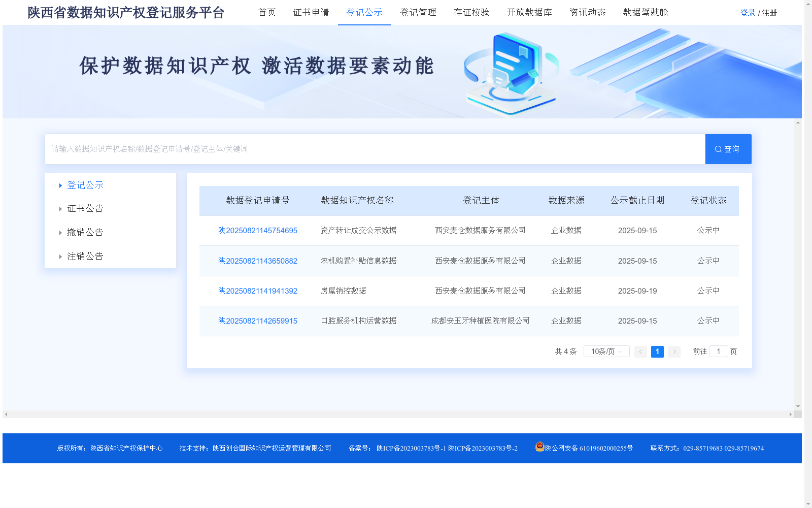Screen dimensions: 812x508
Task: Click the 共 4 条 total count text
Action: pyautogui.click(x=566, y=352)
